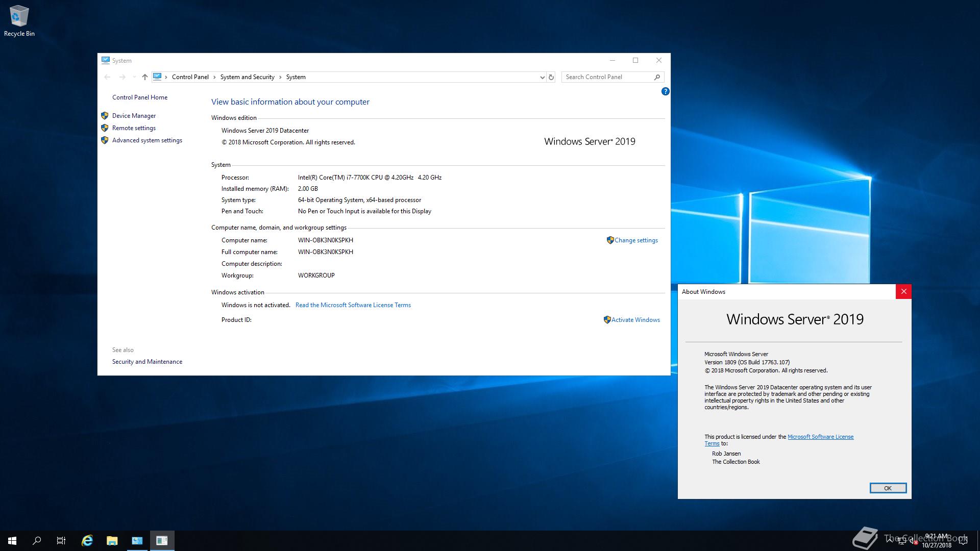Close the System window
Image resolution: width=980 pixels, height=551 pixels.
pos(659,60)
